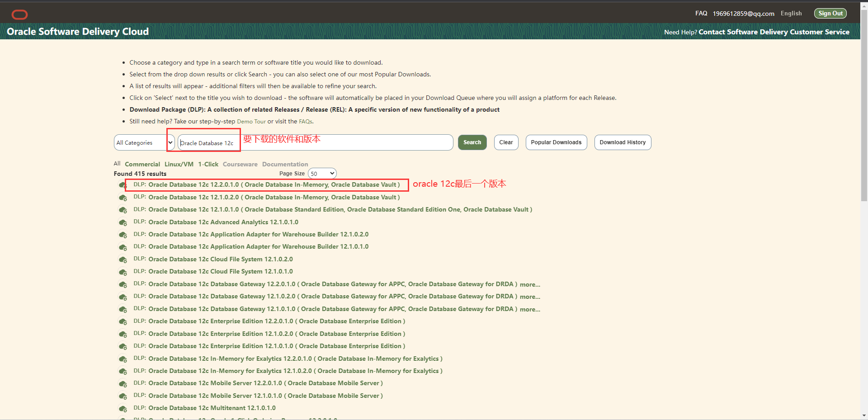Select the All filter tab
This screenshot has width=868, height=420.
117,164
